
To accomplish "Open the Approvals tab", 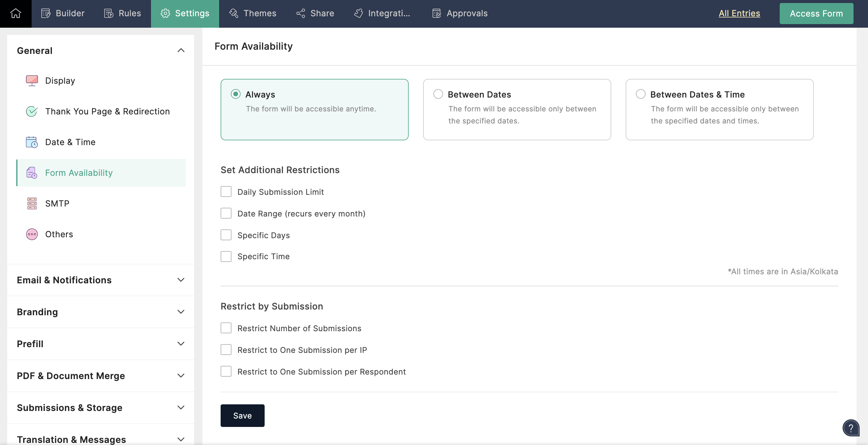I will (x=460, y=14).
